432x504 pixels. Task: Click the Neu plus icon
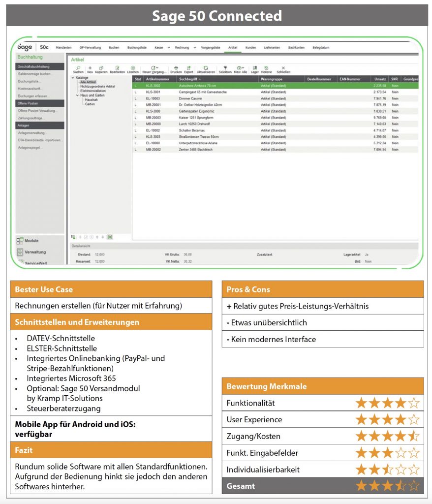[x=90, y=68]
